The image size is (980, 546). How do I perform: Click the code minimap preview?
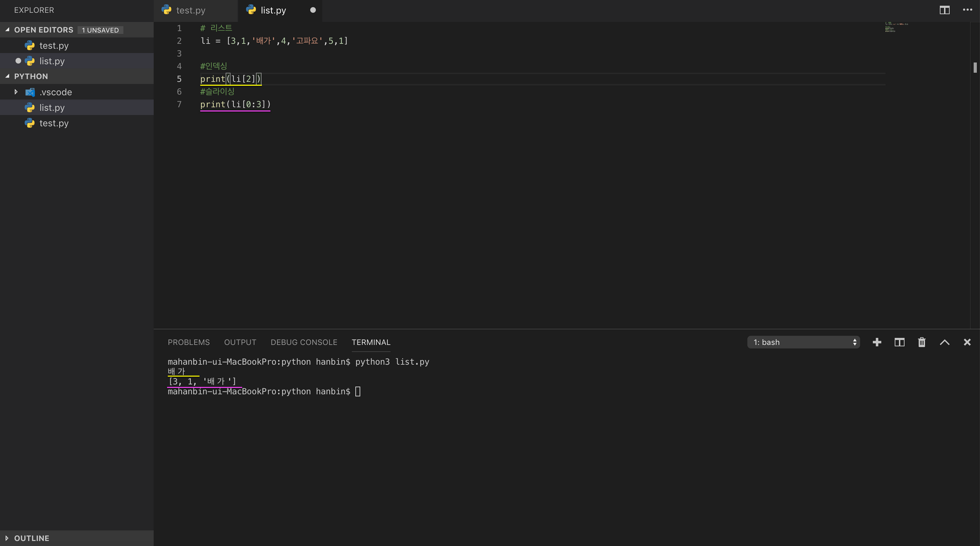point(896,27)
